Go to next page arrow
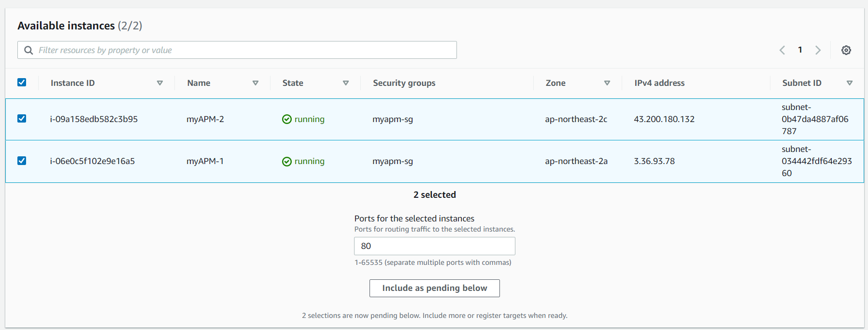 pos(818,50)
